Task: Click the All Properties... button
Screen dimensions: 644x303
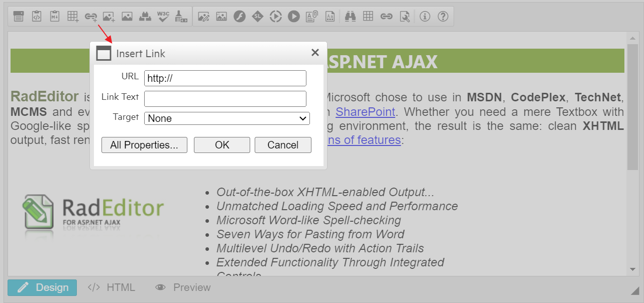Action: 144,145
